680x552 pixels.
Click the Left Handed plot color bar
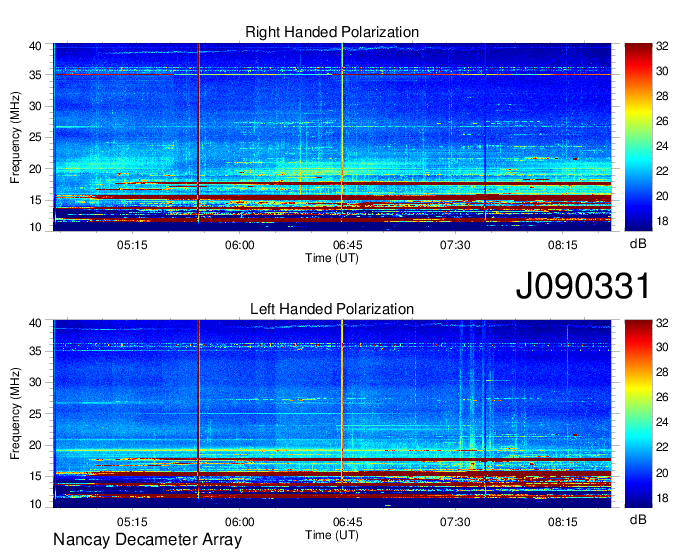tap(638, 414)
